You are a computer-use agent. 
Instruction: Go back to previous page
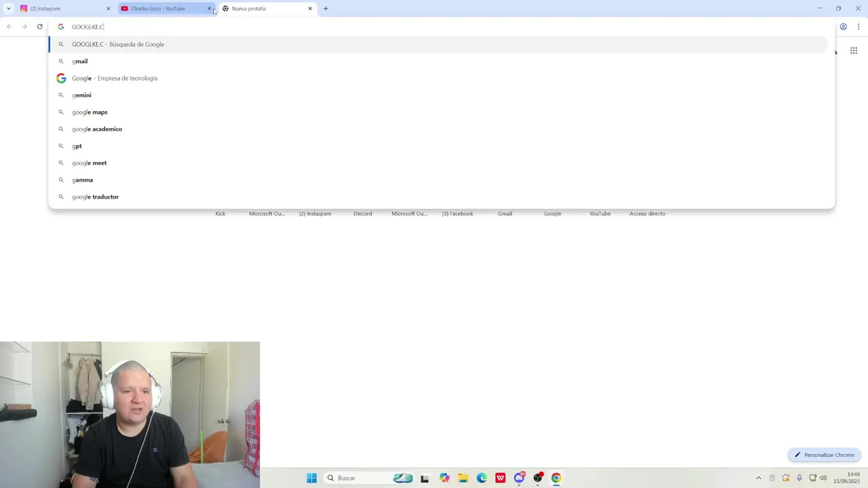9,26
